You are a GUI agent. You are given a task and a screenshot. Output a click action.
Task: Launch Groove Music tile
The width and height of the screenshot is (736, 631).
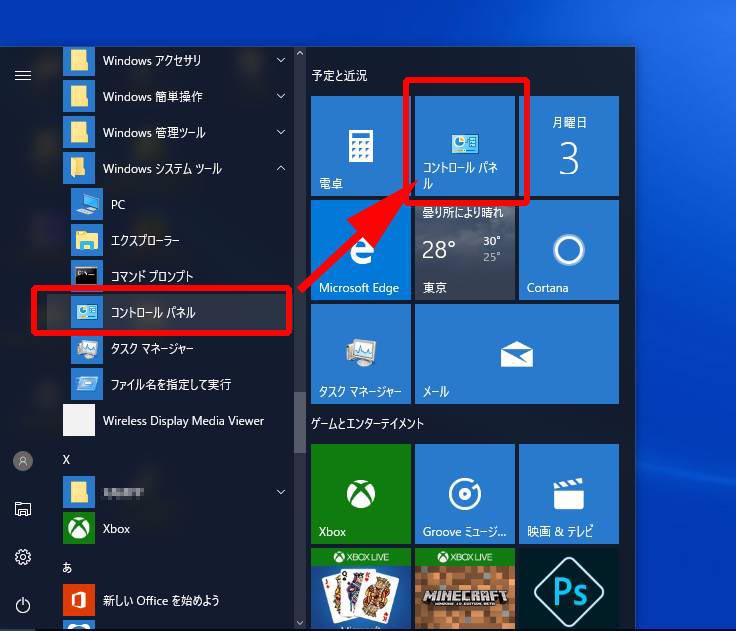coord(464,494)
